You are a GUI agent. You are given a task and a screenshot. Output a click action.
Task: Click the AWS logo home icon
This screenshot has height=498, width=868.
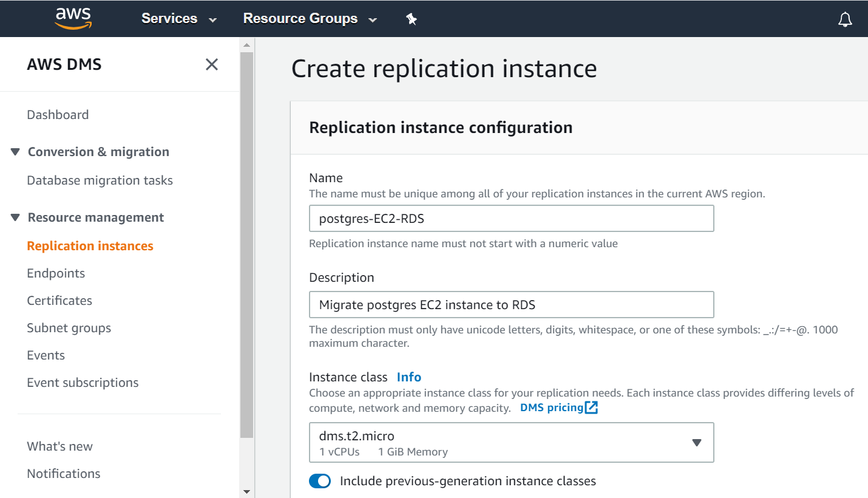(x=72, y=18)
